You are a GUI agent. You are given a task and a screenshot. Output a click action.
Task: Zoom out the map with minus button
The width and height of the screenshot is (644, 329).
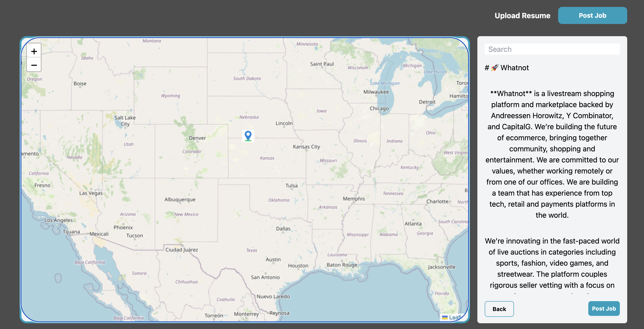[x=34, y=65]
